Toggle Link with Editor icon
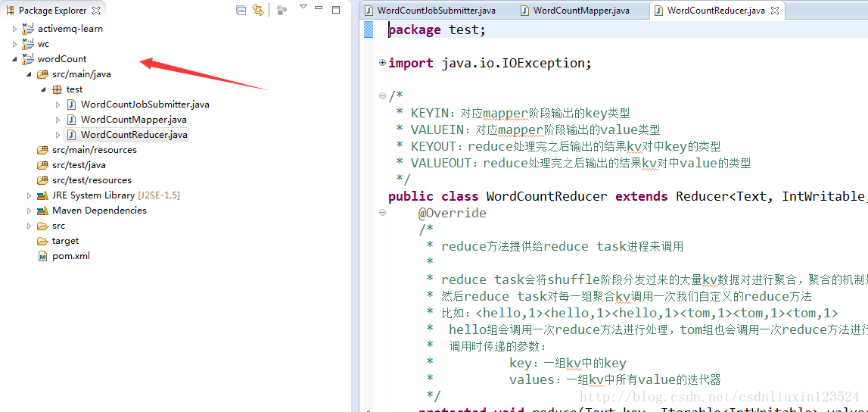The image size is (868, 412). click(258, 9)
